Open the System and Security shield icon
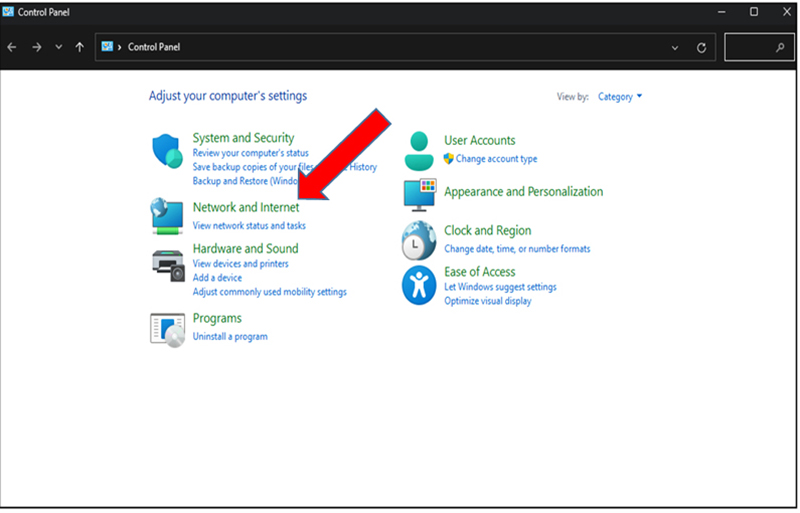This screenshot has height=513, width=800. (167, 151)
